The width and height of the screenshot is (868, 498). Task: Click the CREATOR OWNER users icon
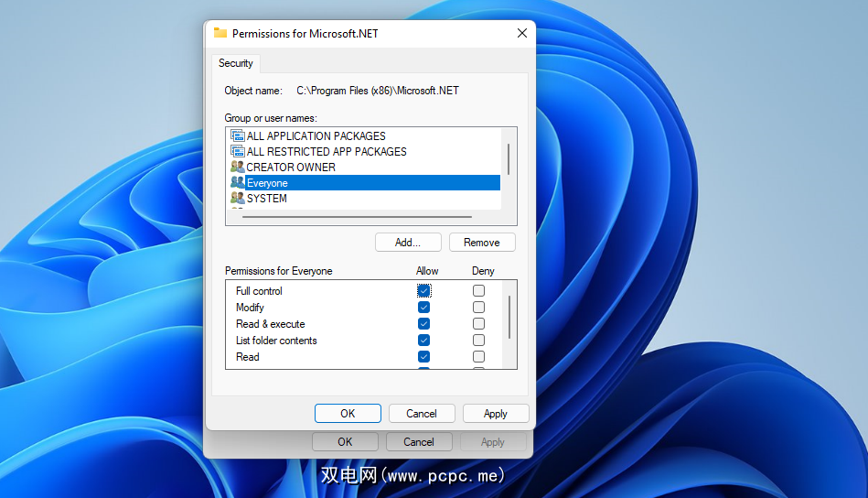(x=238, y=167)
